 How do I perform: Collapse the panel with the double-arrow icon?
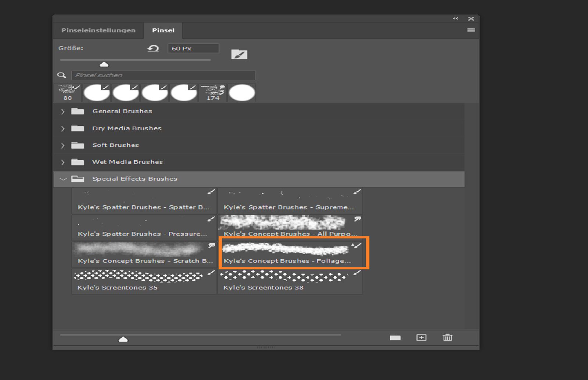(456, 18)
